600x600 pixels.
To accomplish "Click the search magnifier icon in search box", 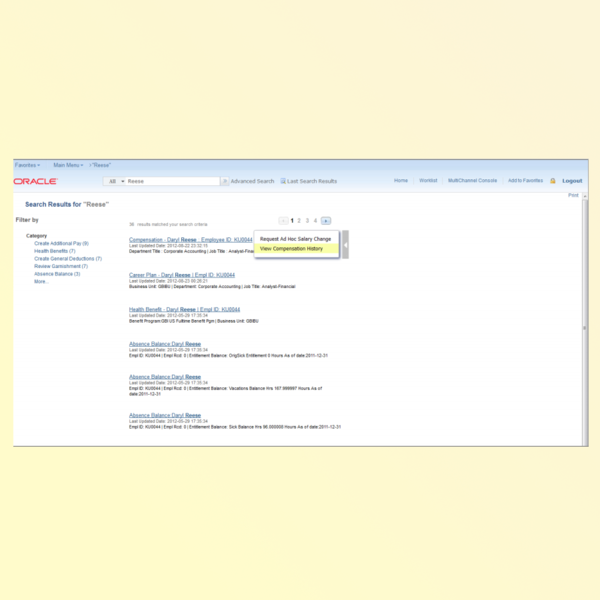I will coord(223,181).
